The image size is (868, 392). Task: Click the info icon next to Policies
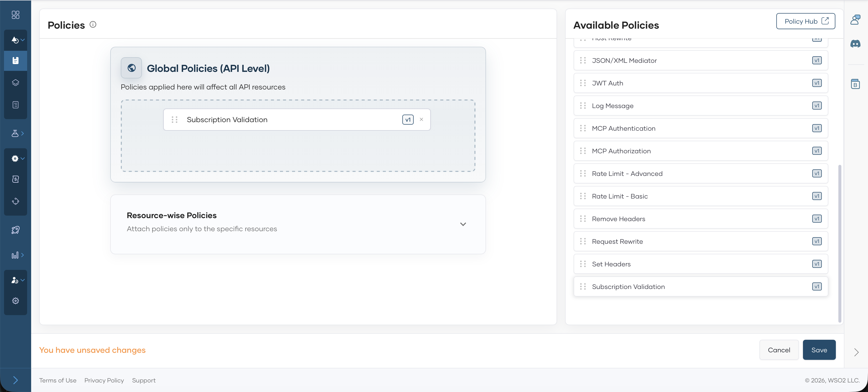pos(93,25)
